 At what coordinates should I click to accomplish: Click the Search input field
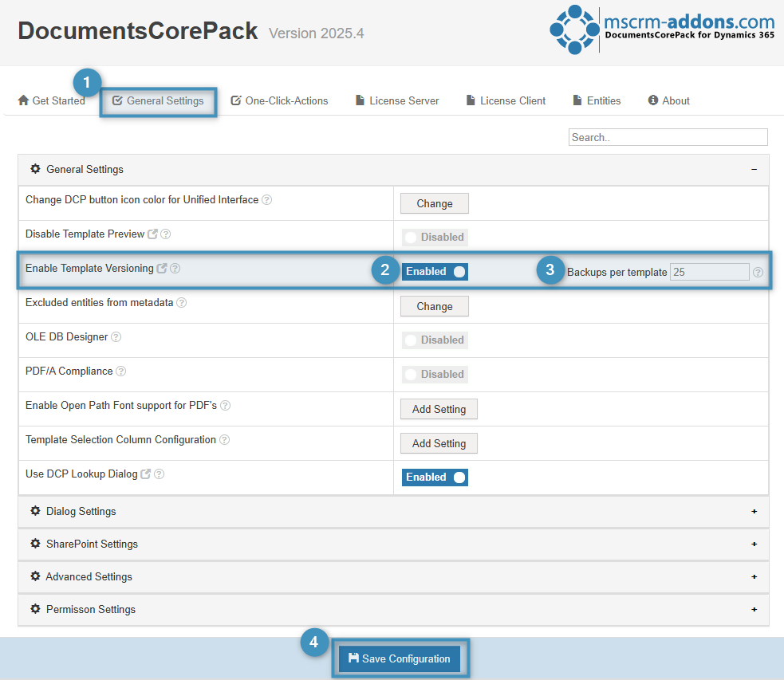coord(668,138)
